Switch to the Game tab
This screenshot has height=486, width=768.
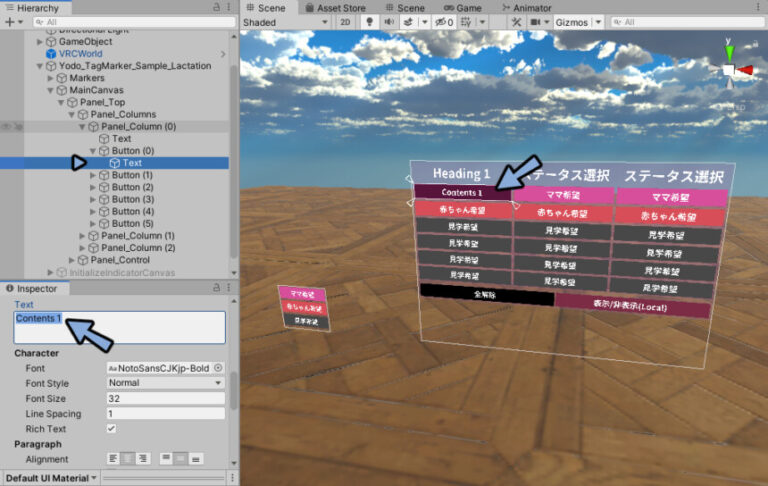(x=463, y=8)
